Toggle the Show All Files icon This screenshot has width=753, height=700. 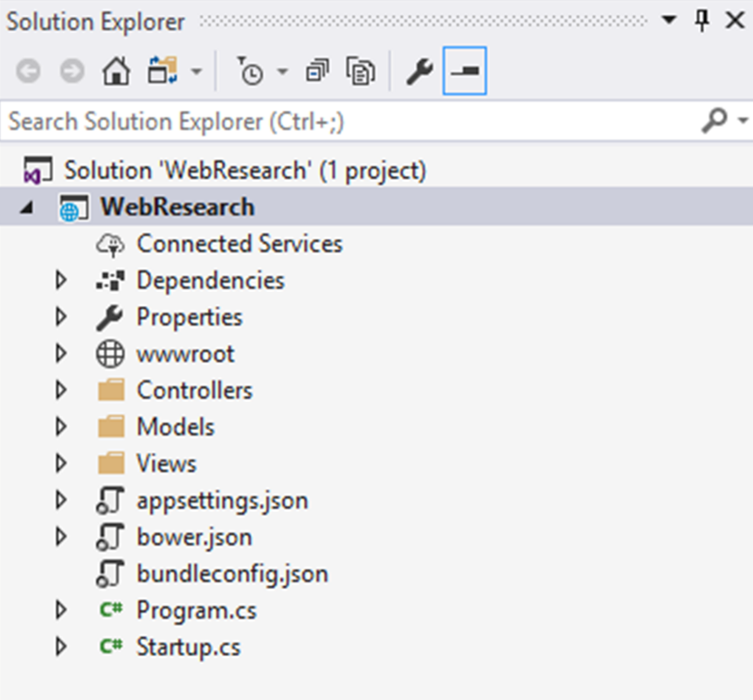coord(361,71)
